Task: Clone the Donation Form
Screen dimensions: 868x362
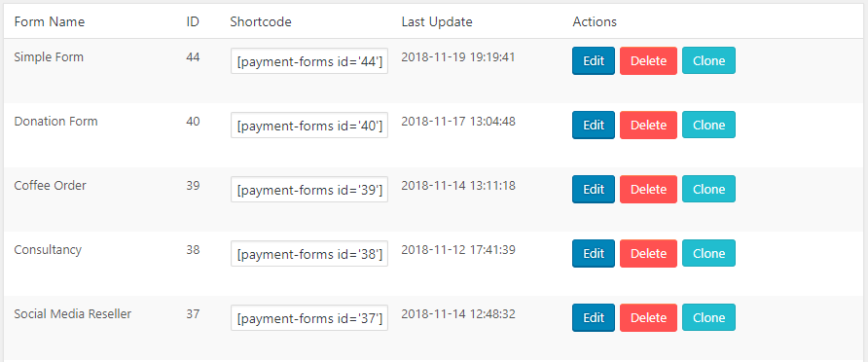Action: point(708,126)
